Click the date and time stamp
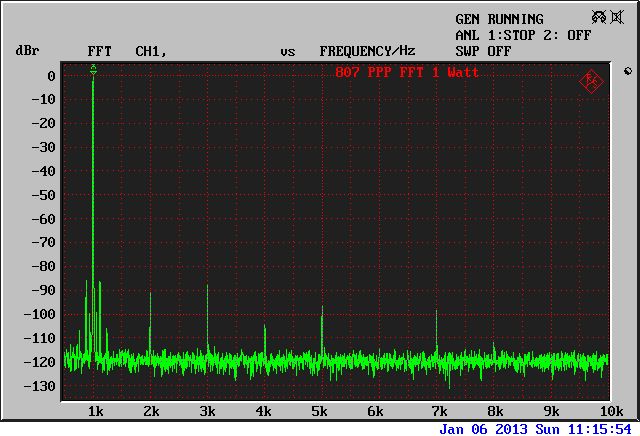The width and height of the screenshot is (640, 436). click(535, 428)
